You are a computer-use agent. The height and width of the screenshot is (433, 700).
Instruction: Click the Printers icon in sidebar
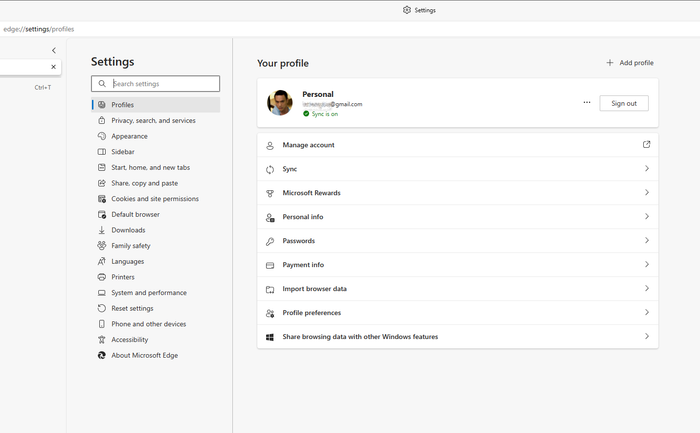[102, 277]
